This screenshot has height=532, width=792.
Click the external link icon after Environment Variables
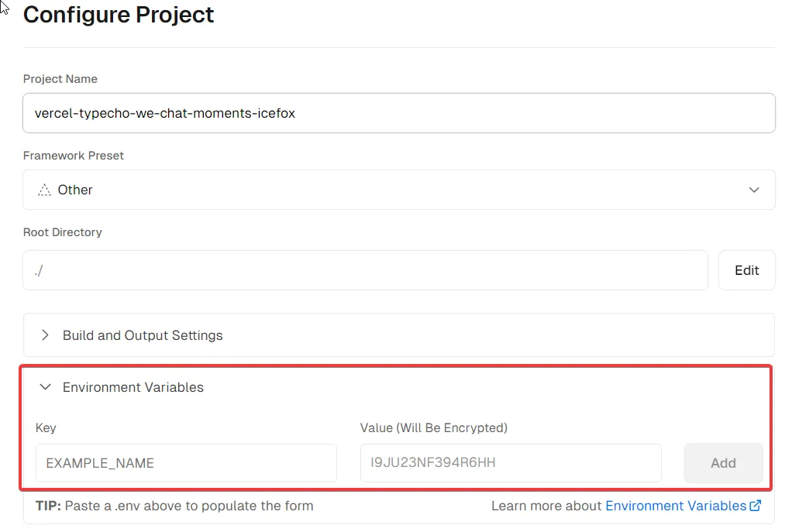coord(756,506)
